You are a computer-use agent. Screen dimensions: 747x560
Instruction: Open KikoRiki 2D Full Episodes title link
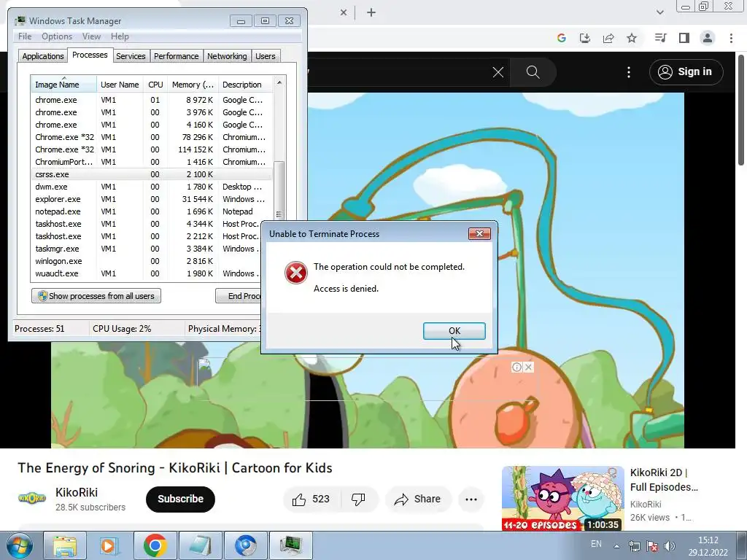tap(664, 480)
